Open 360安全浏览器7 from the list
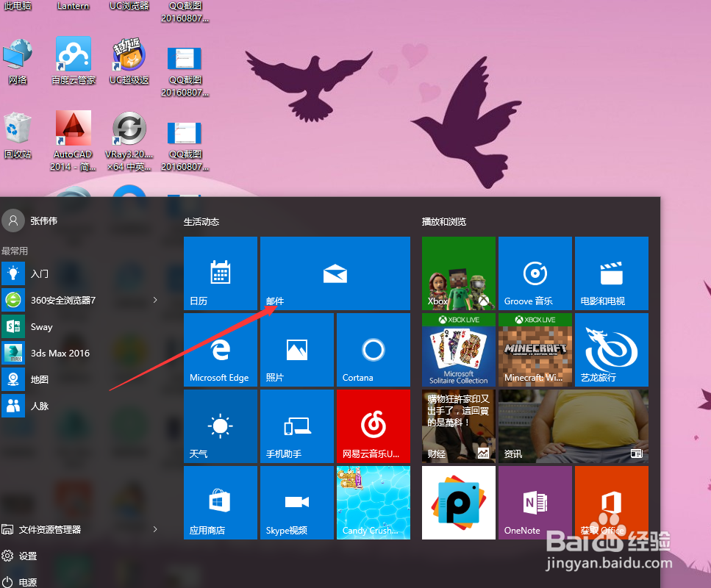711x588 pixels. click(82, 300)
